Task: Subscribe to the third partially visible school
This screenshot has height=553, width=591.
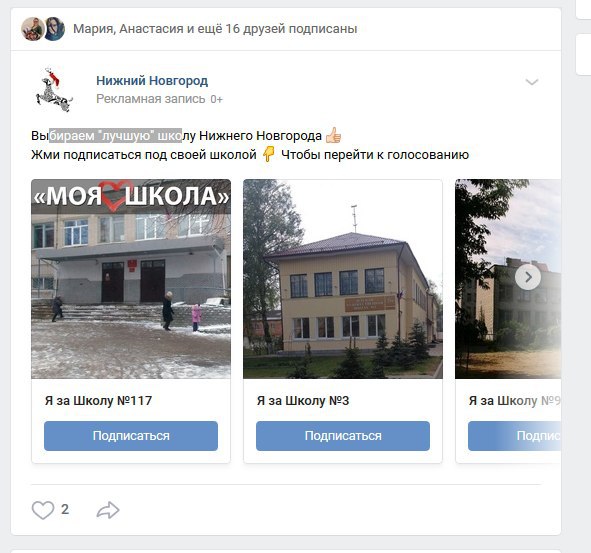Action: (x=514, y=436)
